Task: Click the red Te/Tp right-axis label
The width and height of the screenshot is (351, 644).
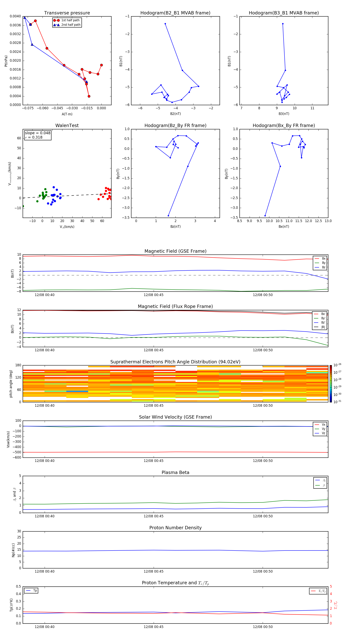Action: coord(336,605)
